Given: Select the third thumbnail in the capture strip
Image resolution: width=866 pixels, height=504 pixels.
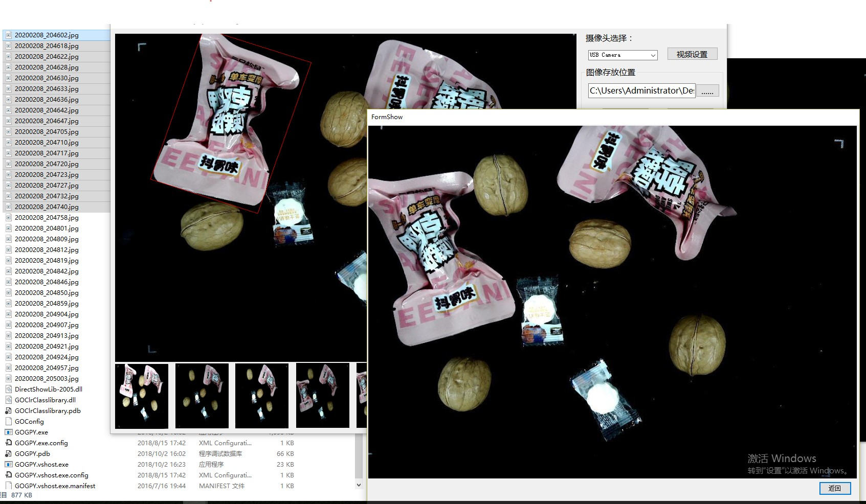Looking at the screenshot, I should 262,396.
